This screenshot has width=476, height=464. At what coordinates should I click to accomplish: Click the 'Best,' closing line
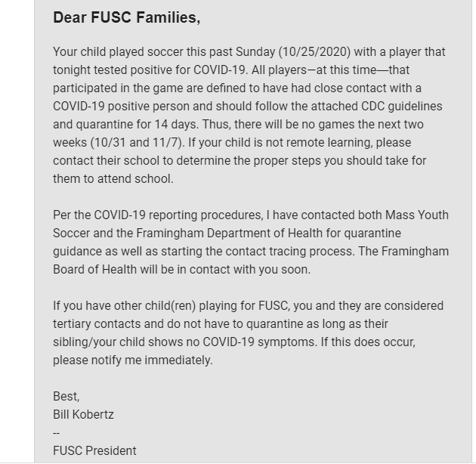point(66,397)
